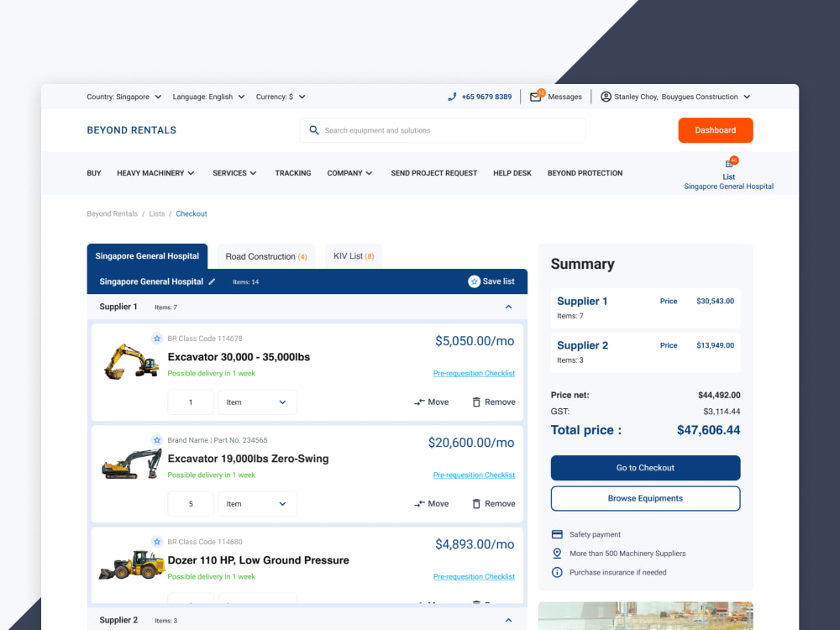Click the location pin near Machinery Suppliers text
Screen dimensions: 840x630
[x=557, y=554]
